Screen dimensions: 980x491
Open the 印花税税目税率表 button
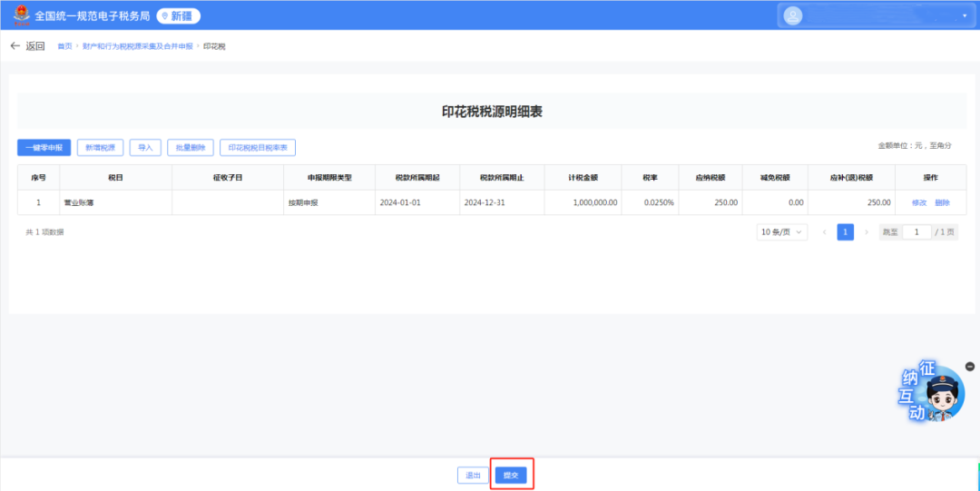coord(258,148)
